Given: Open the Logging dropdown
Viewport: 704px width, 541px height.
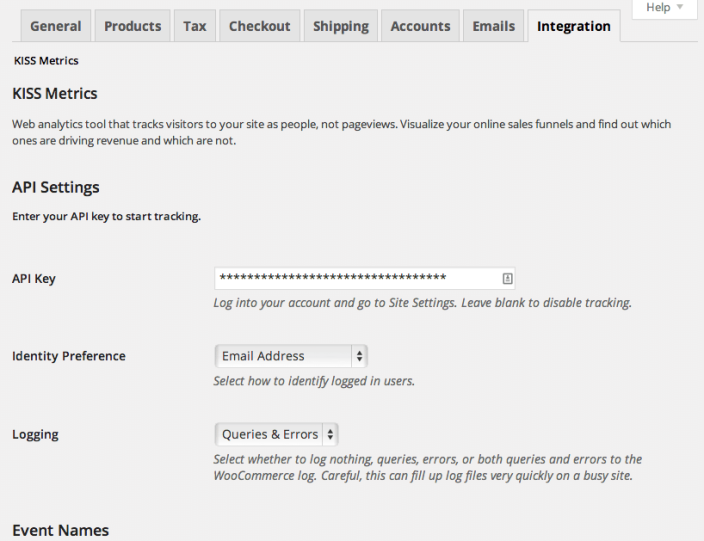Looking at the screenshot, I should click(x=277, y=434).
